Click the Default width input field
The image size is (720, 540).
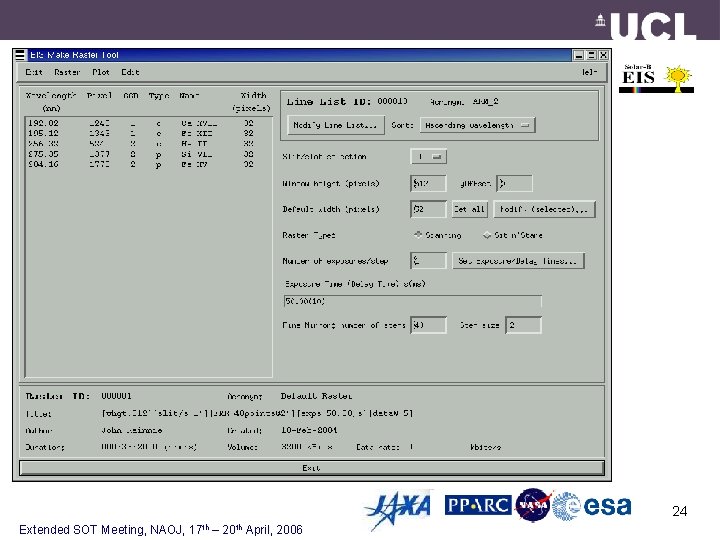(x=428, y=209)
